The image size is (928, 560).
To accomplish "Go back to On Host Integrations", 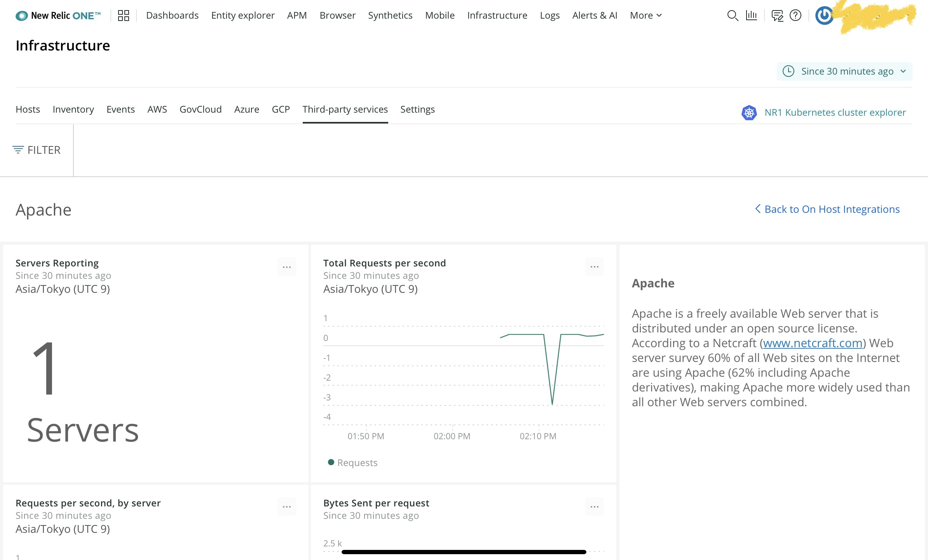I will pyautogui.click(x=827, y=209).
